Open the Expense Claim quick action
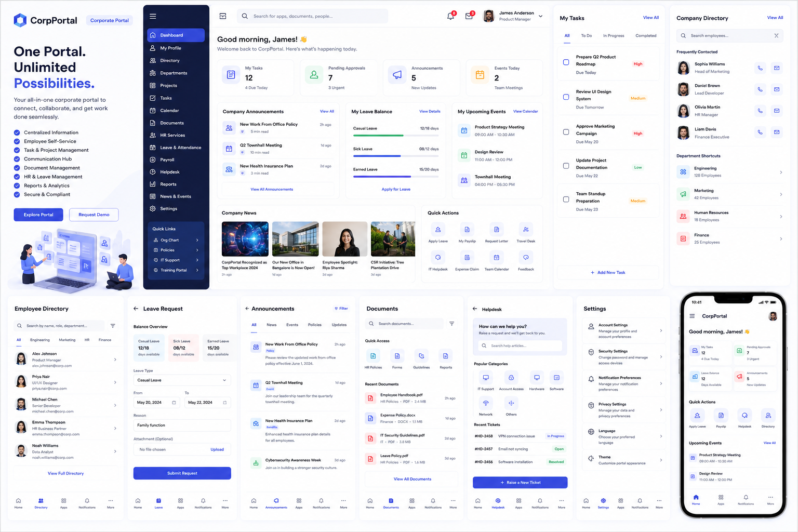The width and height of the screenshot is (798, 532). [x=467, y=258]
